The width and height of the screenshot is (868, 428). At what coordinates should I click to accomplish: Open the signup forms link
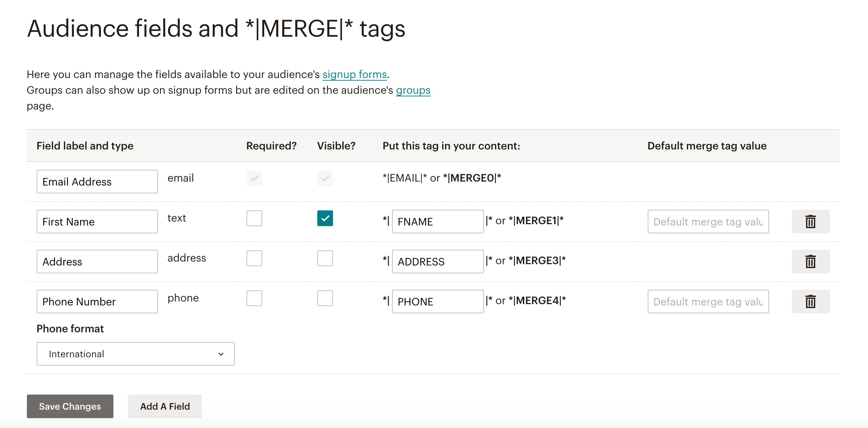[x=354, y=74]
